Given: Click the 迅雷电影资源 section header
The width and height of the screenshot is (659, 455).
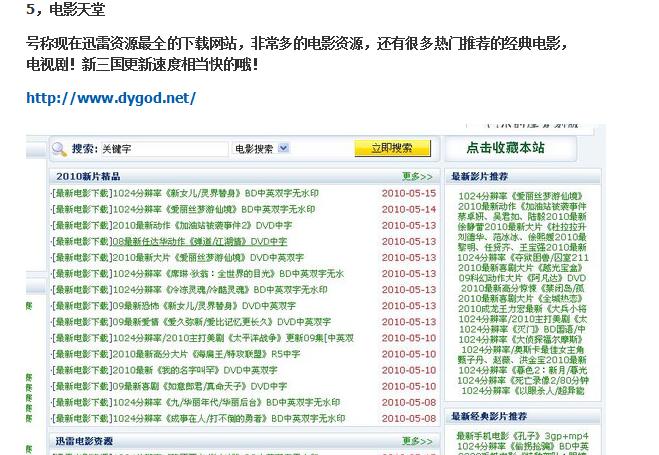Looking at the screenshot, I should tap(84, 441).
